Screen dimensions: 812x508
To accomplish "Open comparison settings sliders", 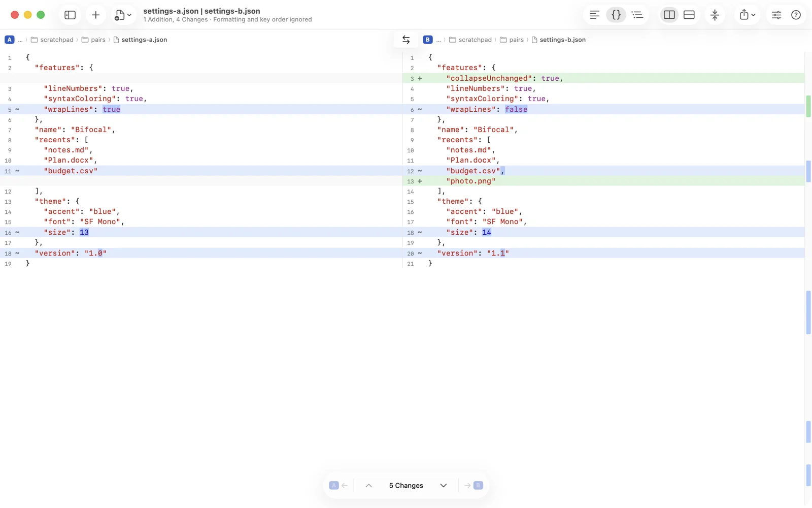I will coord(776,15).
